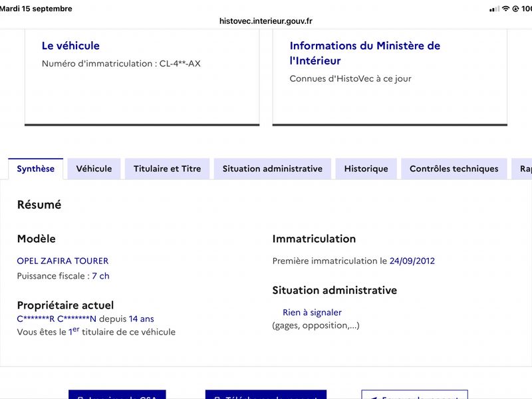Click the OPEL ZAFIRA TOURER model text
This screenshot has height=399, width=532.
click(63, 261)
